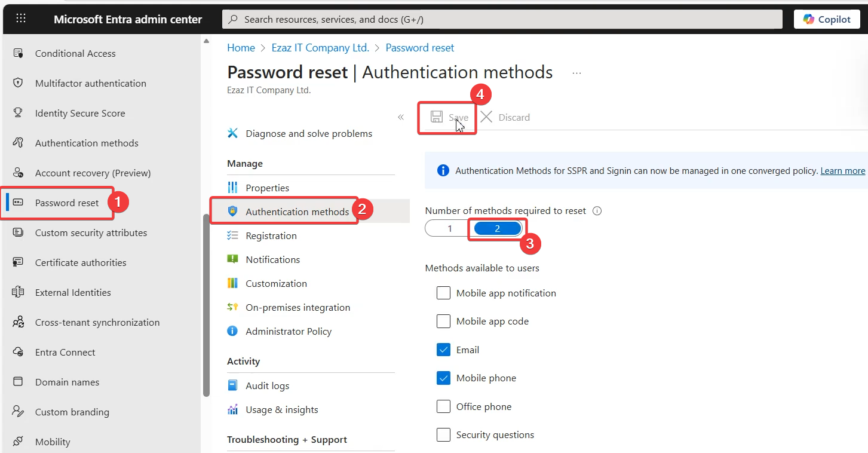
Task: Click Save in the command bar
Action: click(x=449, y=117)
